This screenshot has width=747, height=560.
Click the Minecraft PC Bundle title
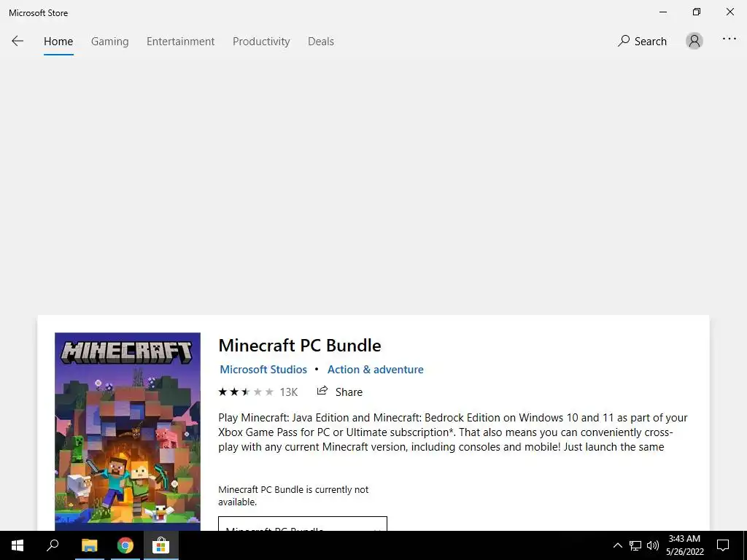point(300,345)
